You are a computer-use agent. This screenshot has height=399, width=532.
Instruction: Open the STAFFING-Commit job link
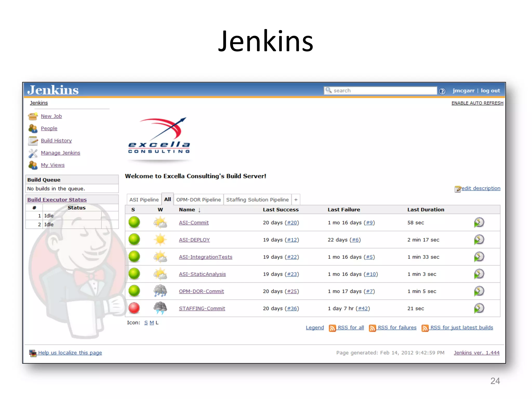click(x=202, y=308)
